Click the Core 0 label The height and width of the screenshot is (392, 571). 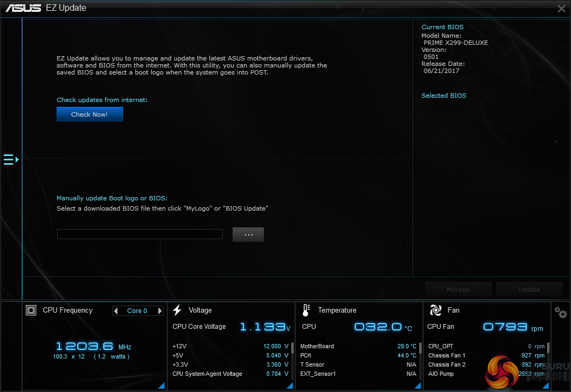point(137,311)
